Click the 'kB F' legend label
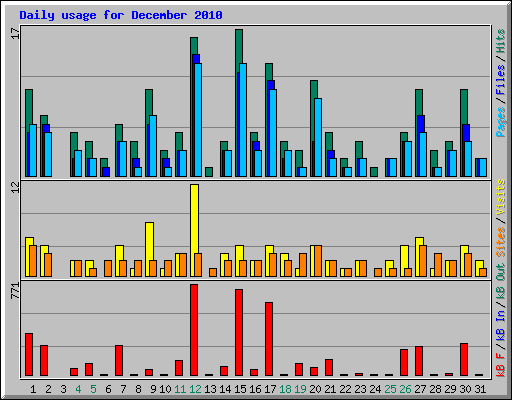The height and width of the screenshot is (400, 512). (x=501, y=365)
